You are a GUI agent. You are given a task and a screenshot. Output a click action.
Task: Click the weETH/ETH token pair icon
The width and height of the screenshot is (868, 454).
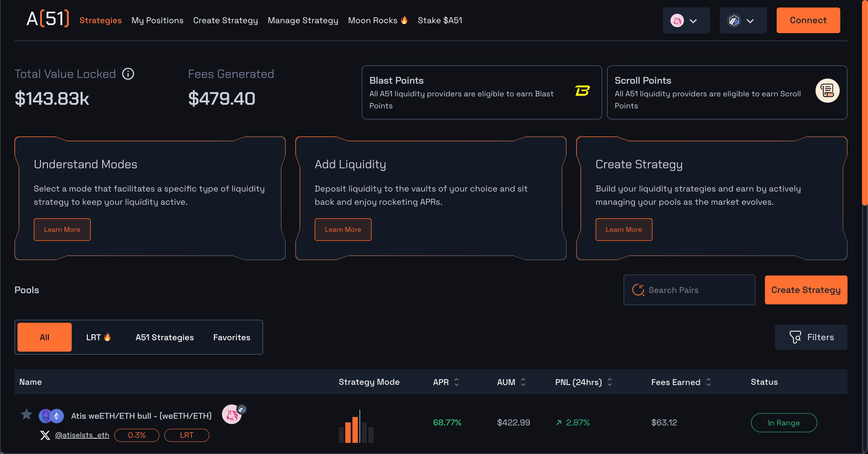[51, 416]
